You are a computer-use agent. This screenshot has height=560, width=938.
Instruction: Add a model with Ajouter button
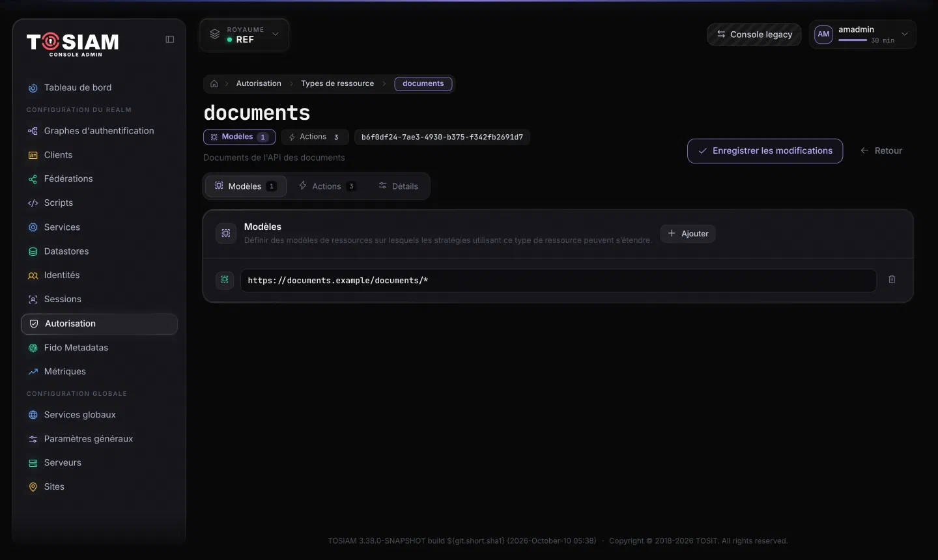point(688,234)
